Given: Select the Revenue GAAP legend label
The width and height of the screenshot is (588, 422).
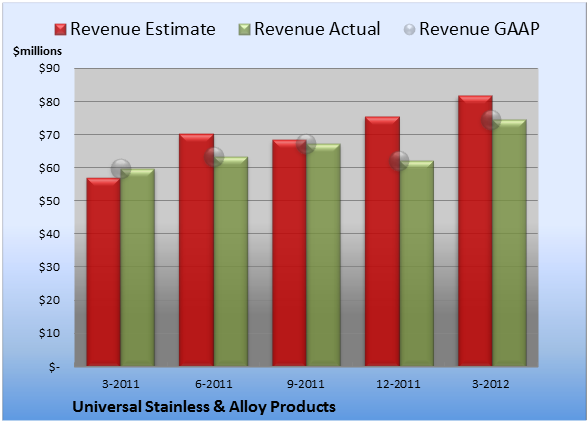Looking at the screenshot, I should pyautogui.click(x=479, y=29).
